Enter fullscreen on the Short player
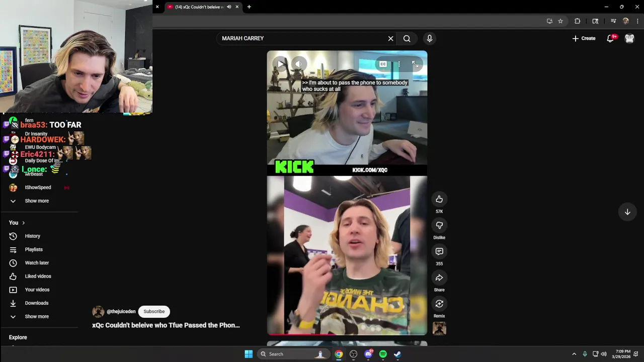Image resolution: width=644 pixels, height=362 pixels. (415, 64)
